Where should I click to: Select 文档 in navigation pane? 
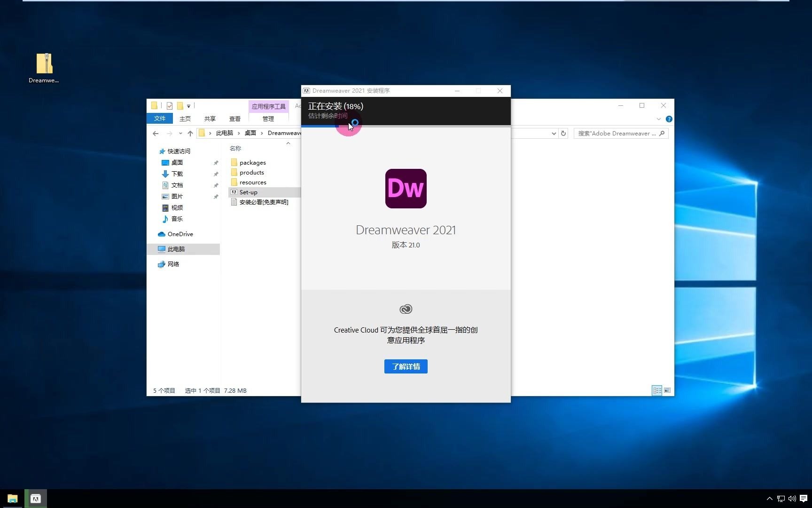point(177,185)
